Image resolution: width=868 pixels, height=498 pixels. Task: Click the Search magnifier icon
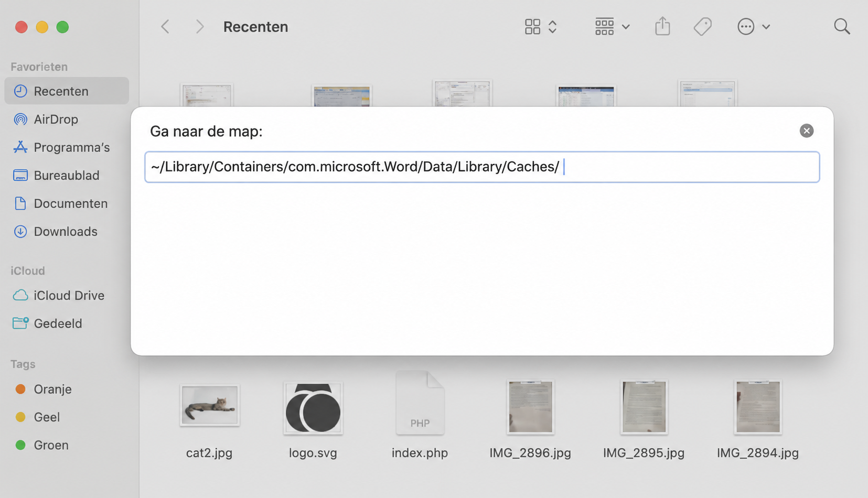click(x=842, y=27)
